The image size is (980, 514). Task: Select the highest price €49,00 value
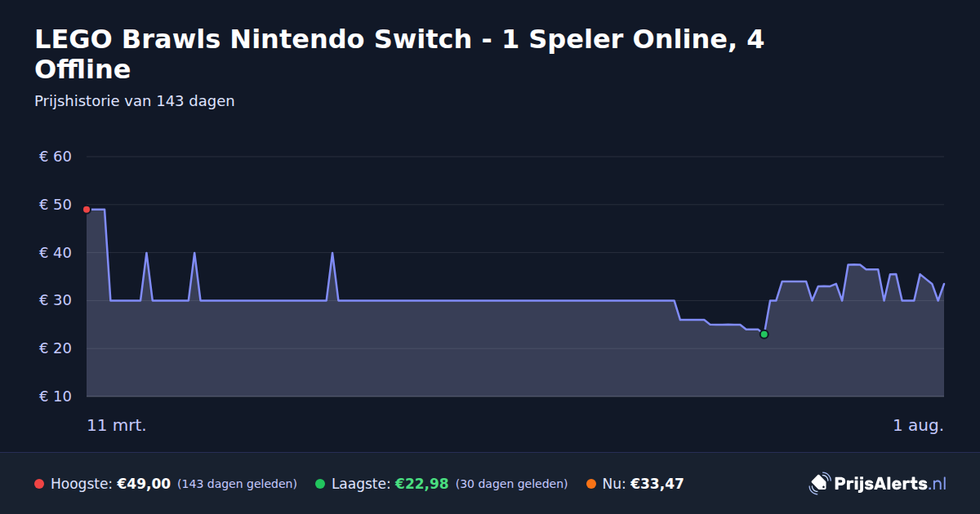coord(144,484)
